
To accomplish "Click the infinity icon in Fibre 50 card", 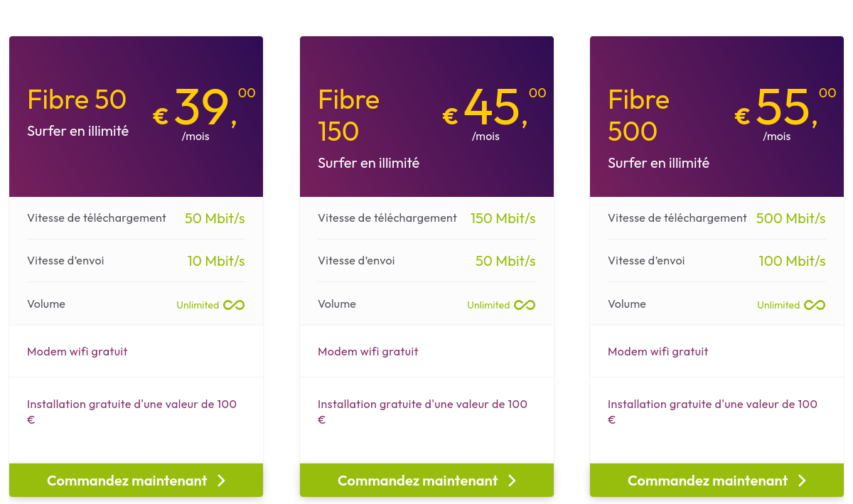I will [234, 305].
